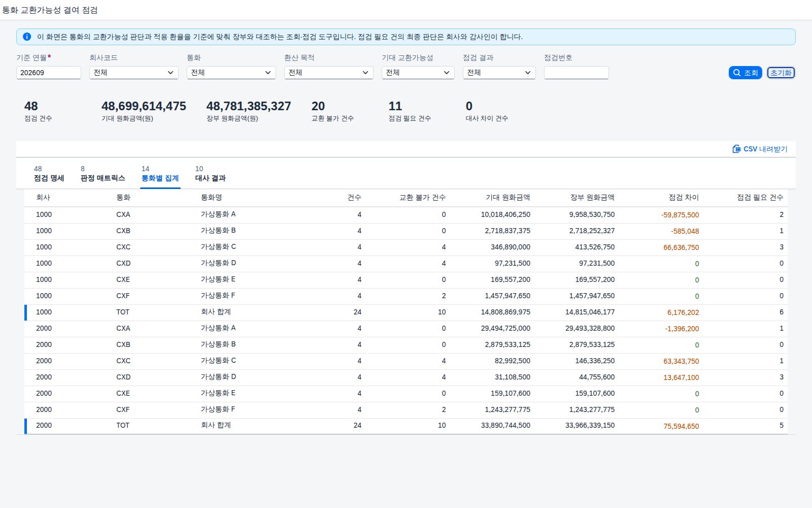This screenshot has width=812, height=508.
Task: Click the 장부 원화금액 column header
Action: pos(592,197)
